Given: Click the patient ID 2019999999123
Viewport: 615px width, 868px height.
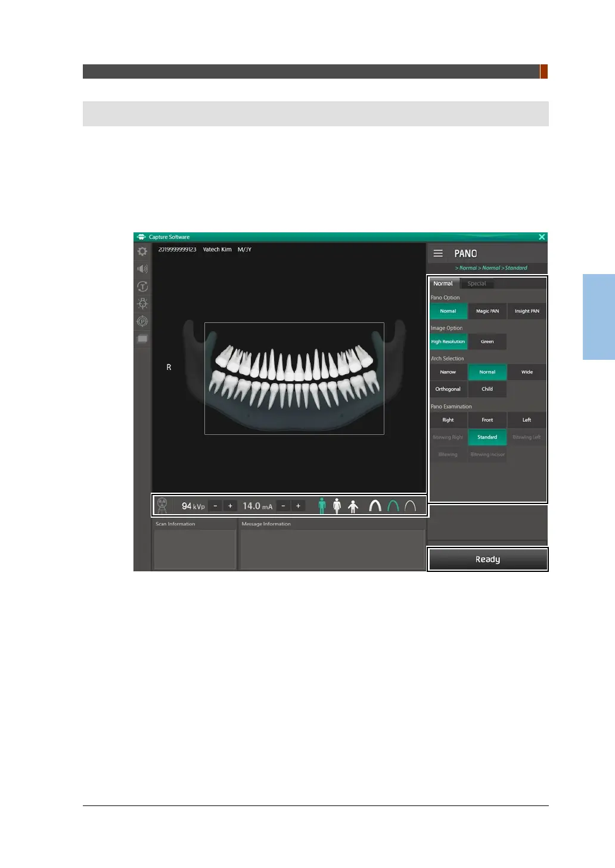Looking at the screenshot, I should [x=177, y=250].
